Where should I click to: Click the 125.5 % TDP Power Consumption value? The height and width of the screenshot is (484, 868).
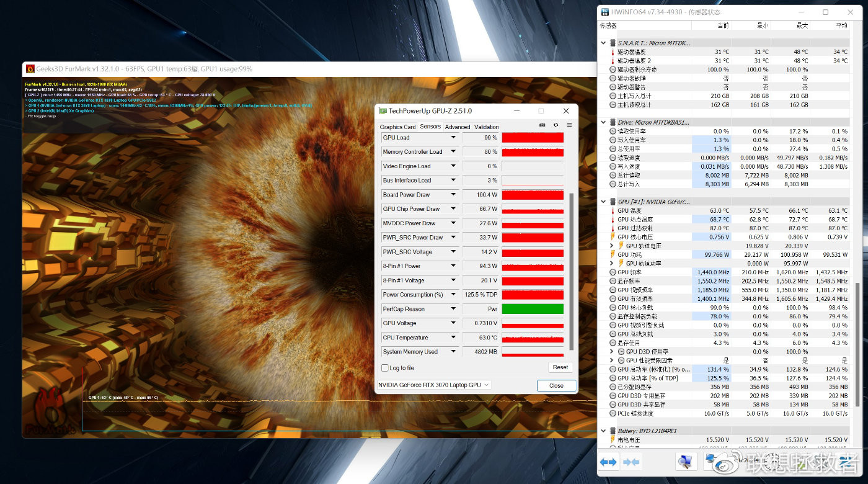(480, 295)
